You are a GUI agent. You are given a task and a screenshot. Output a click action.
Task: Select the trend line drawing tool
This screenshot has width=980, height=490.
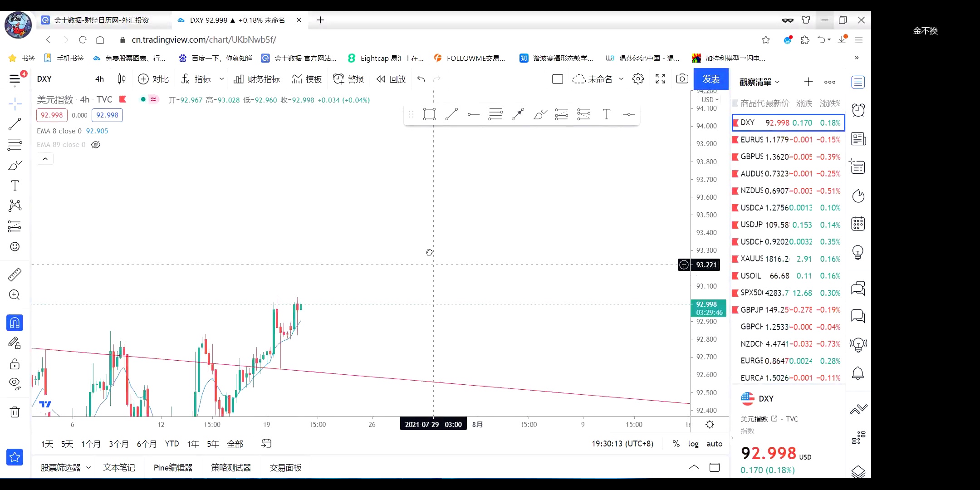[x=15, y=124]
